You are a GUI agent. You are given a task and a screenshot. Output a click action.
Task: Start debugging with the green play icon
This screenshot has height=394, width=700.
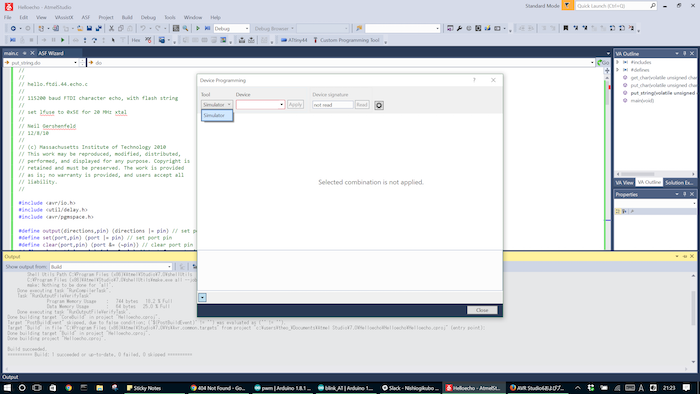pyautogui.click(x=198, y=29)
